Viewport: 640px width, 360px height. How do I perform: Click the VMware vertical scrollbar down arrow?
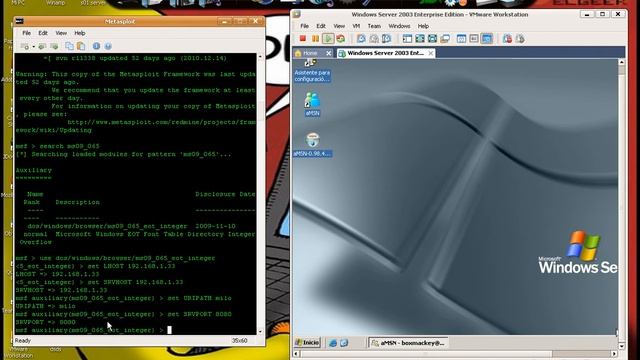click(x=622, y=346)
